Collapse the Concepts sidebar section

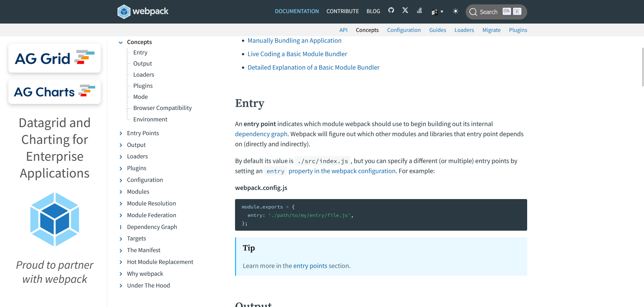tap(121, 42)
